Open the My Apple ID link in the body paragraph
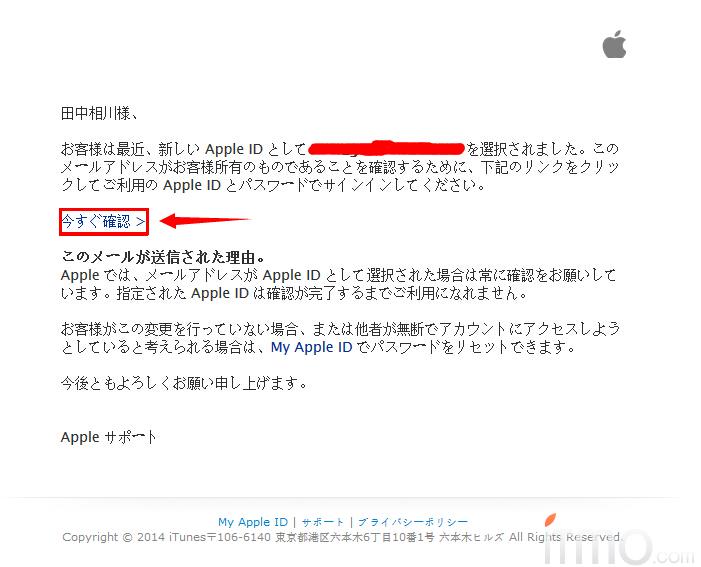Screen dimensions: 701x567 click(311, 347)
